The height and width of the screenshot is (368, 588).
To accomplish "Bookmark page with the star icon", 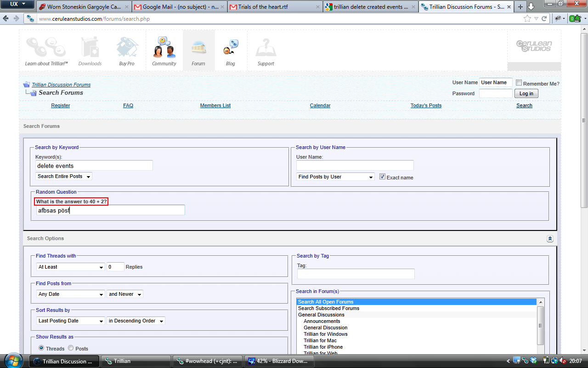I will 527,19.
